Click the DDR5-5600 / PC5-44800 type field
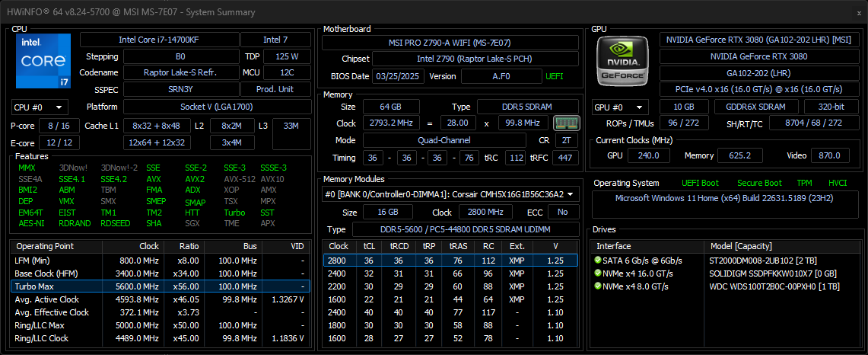 [465, 229]
